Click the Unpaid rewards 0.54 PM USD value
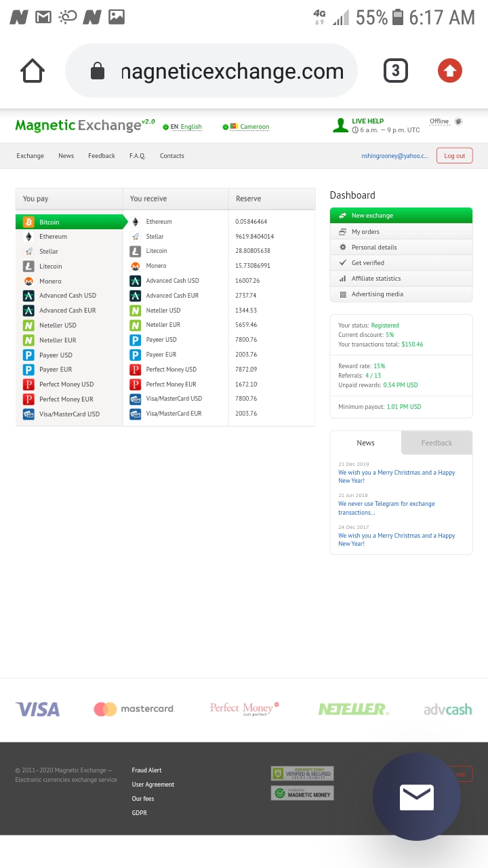Image resolution: width=488 pixels, height=868 pixels. (x=400, y=385)
